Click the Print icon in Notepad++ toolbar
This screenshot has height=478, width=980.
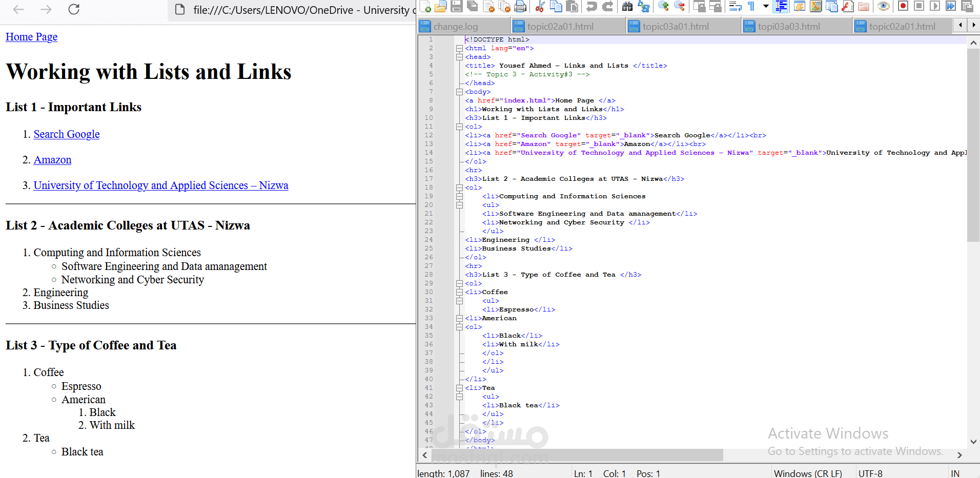coord(520,6)
